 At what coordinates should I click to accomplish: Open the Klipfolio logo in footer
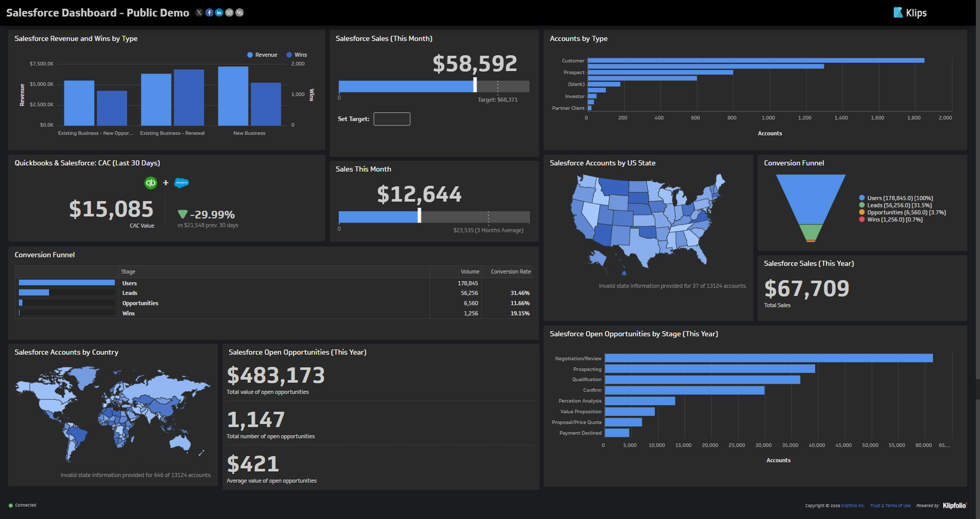pos(954,506)
